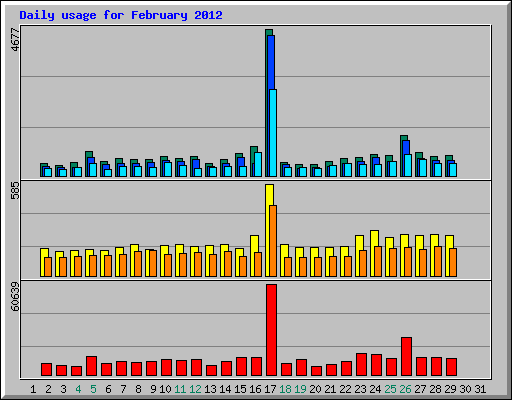Click day label '8' on the x-axis
Viewport: 512px width, 400px height.
click(x=138, y=389)
